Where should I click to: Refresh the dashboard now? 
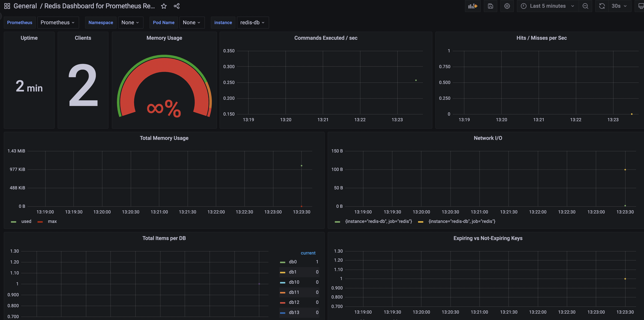tap(602, 6)
